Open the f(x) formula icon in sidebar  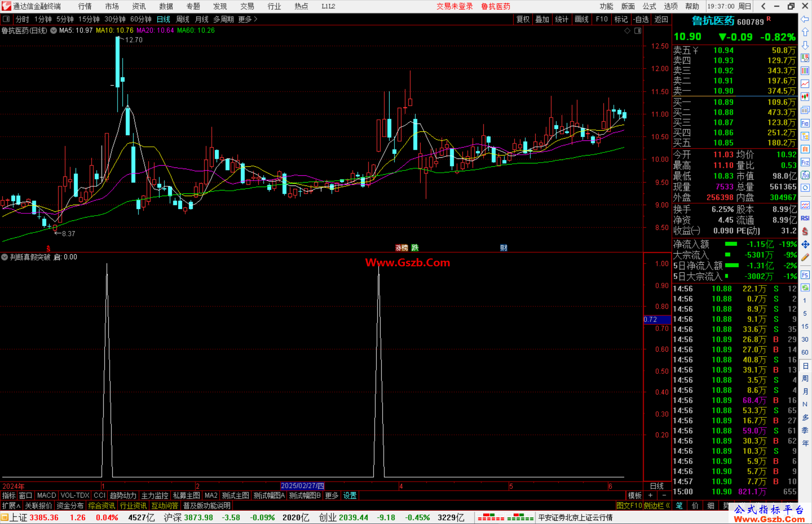click(805, 175)
